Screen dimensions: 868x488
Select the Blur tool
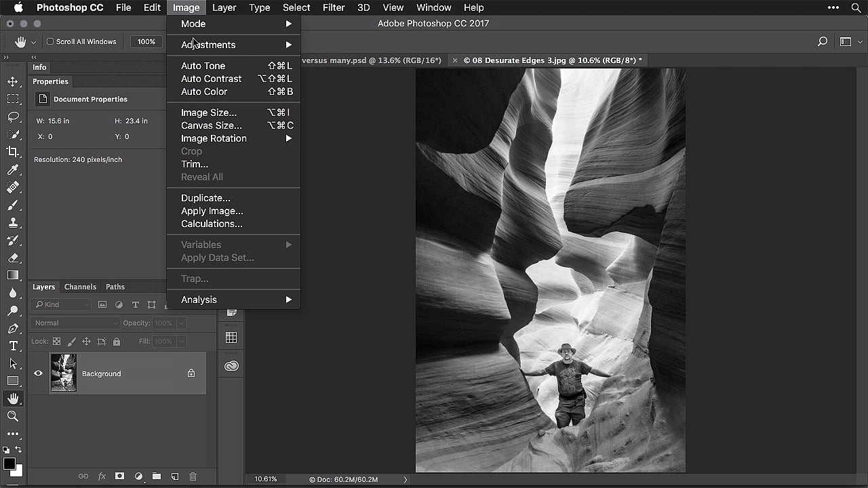13,293
